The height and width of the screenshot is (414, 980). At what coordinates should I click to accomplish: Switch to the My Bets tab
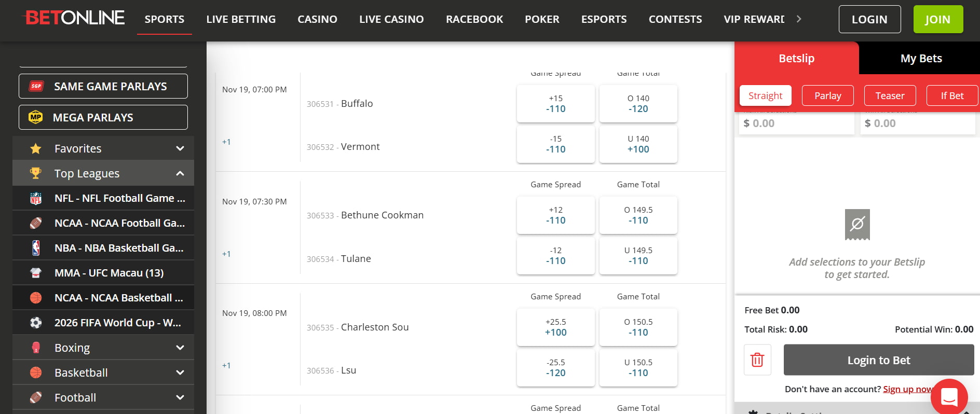click(x=921, y=58)
